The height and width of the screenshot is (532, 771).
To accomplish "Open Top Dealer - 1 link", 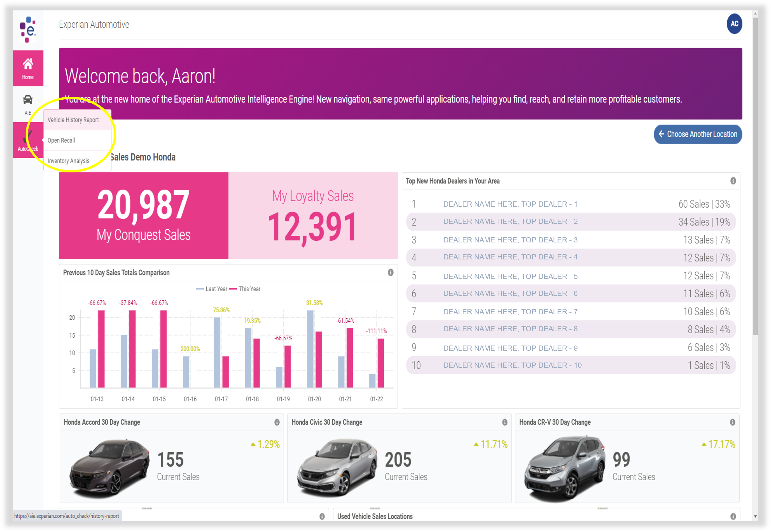I will (510, 204).
